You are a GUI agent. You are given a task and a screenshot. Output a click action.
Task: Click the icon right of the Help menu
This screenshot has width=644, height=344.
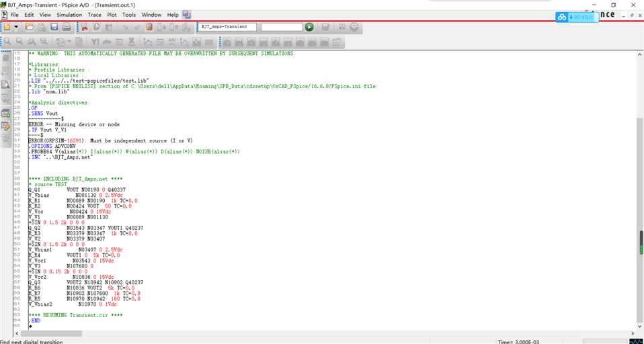point(187,15)
